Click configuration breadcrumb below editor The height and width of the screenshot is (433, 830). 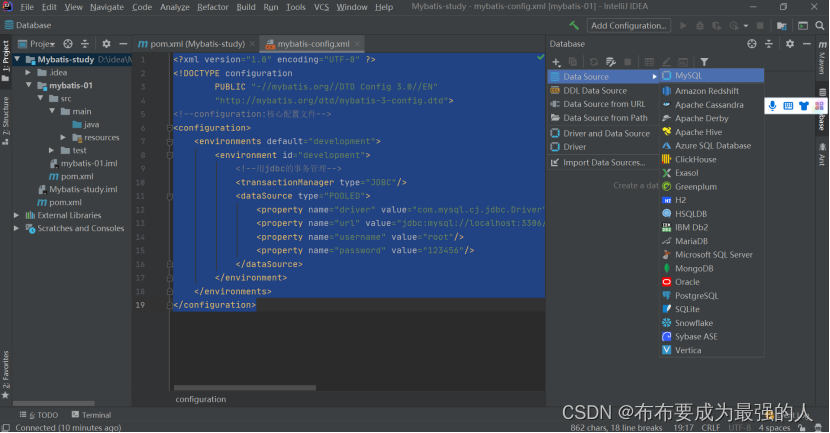pyautogui.click(x=201, y=400)
